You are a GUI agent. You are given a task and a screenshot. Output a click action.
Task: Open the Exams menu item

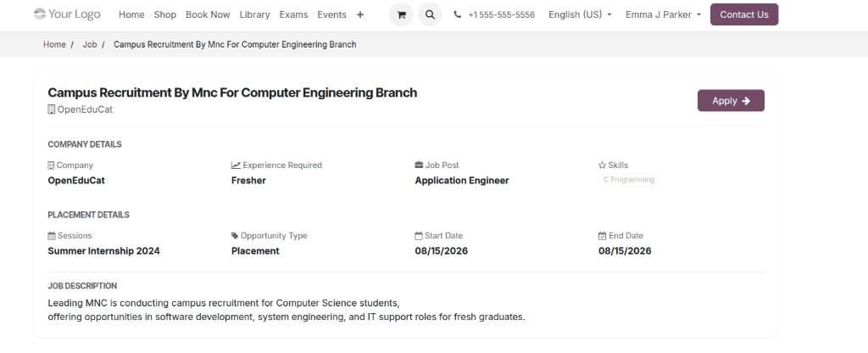tap(293, 15)
